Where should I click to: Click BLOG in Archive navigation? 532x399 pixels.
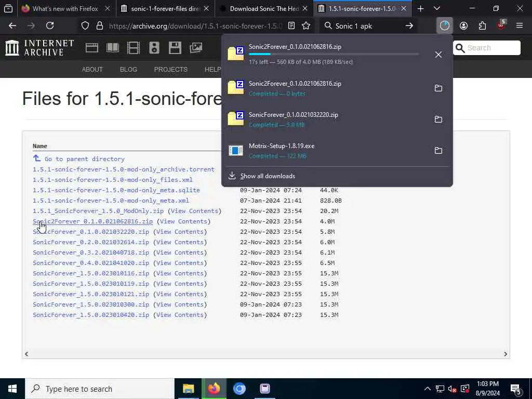point(128,69)
